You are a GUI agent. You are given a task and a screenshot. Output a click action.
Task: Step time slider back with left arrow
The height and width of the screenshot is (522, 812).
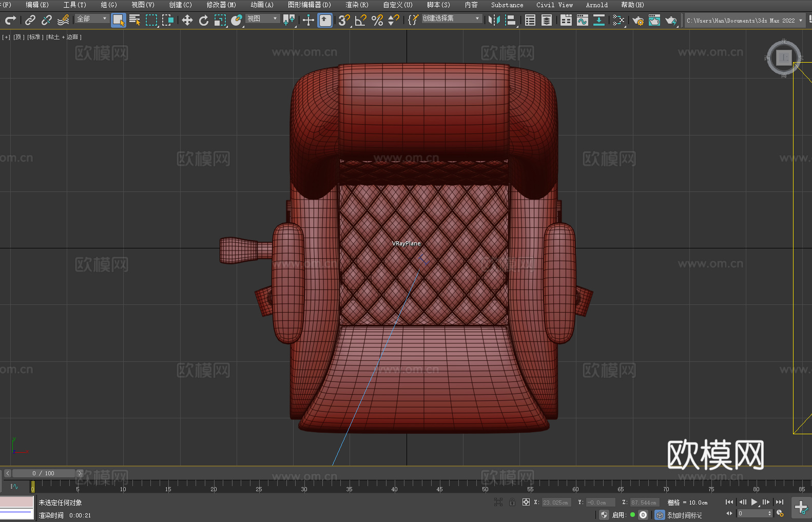coord(7,473)
